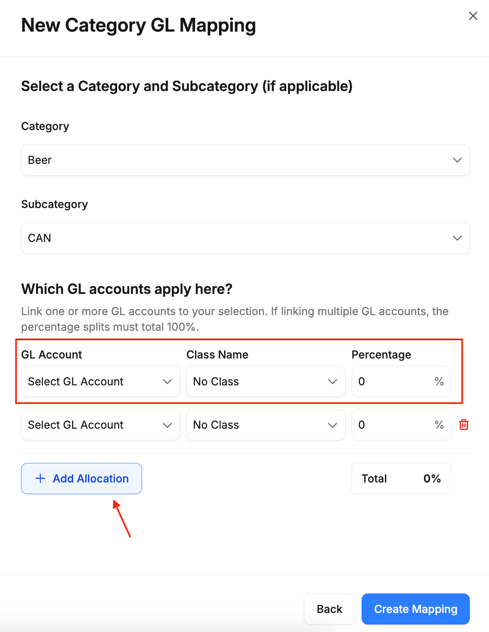The width and height of the screenshot is (489, 632).
Task: Open first row No Class dropdown
Action: [x=266, y=381]
